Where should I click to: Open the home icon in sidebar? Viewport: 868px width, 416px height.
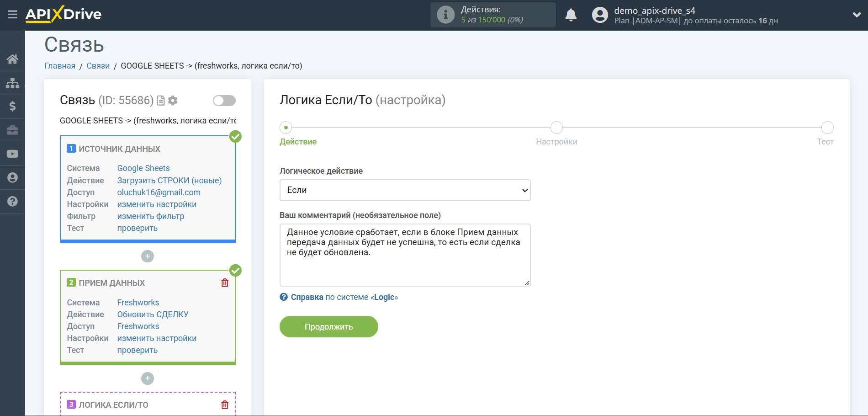point(12,59)
